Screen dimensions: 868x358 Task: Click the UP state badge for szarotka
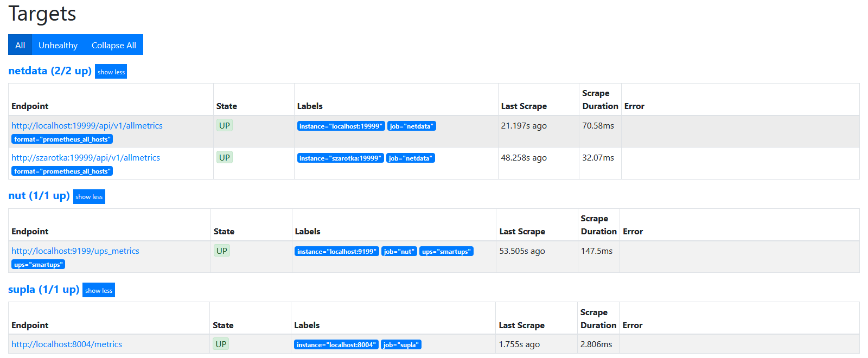(225, 158)
